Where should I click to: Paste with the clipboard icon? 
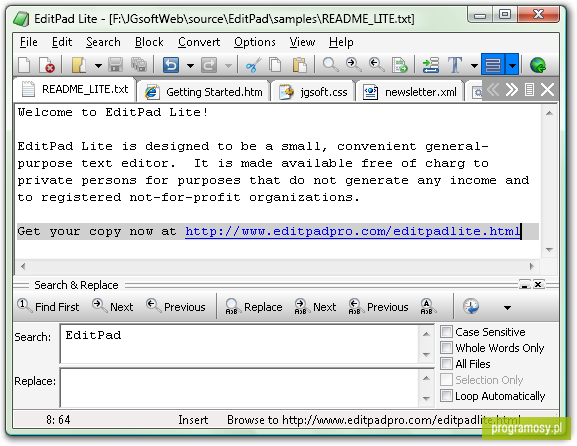tap(300, 66)
